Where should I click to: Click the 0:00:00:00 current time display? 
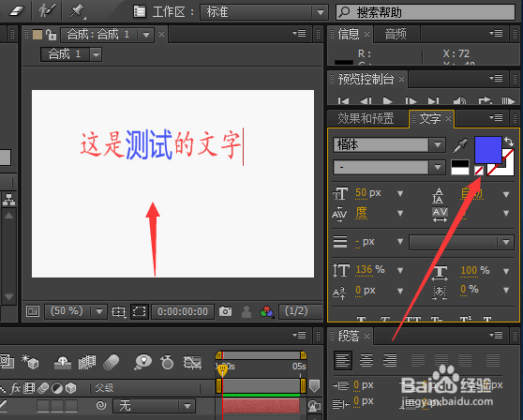[183, 311]
